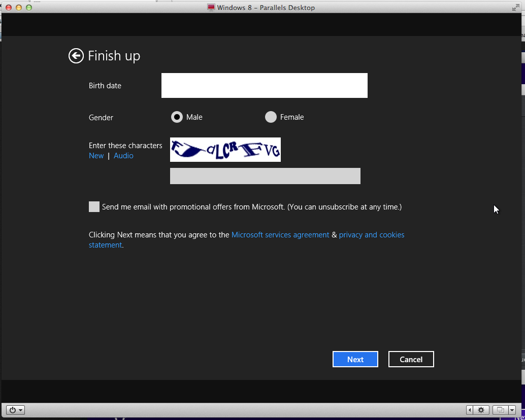Image resolution: width=525 pixels, height=420 pixels.
Task: Go back using the circled arrow icon
Action: (x=76, y=56)
